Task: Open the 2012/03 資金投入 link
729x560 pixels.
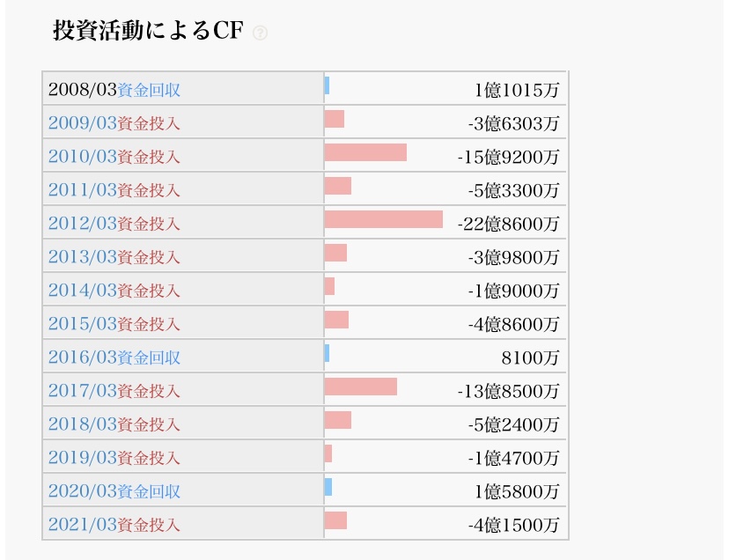Action: coord(114,224)
